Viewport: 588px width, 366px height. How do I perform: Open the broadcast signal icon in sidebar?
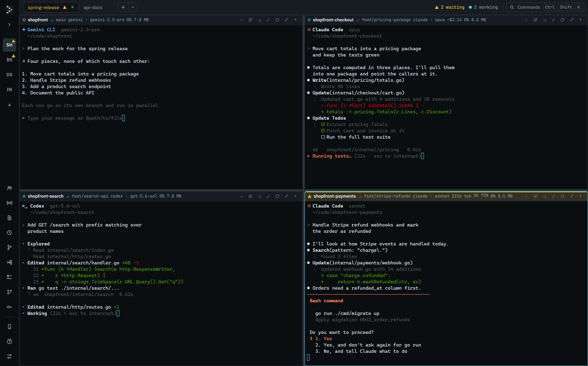(9, 203)
